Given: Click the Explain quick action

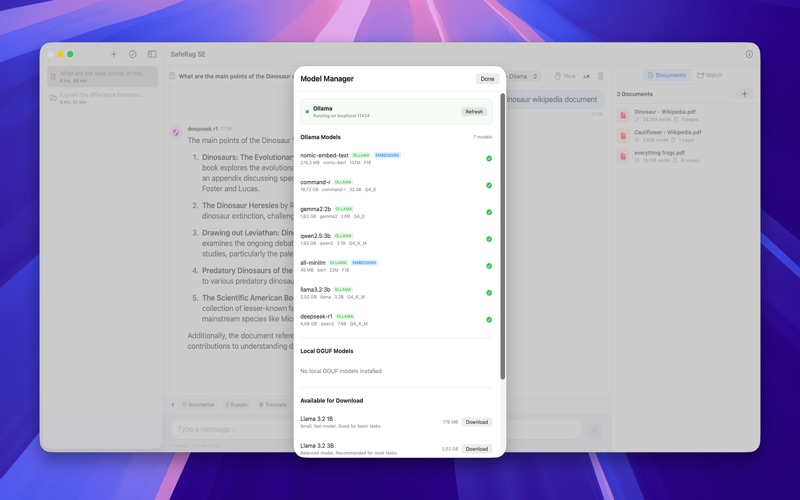Looking at the screenshot, I should pyautogui.click(x=236, y=405).
